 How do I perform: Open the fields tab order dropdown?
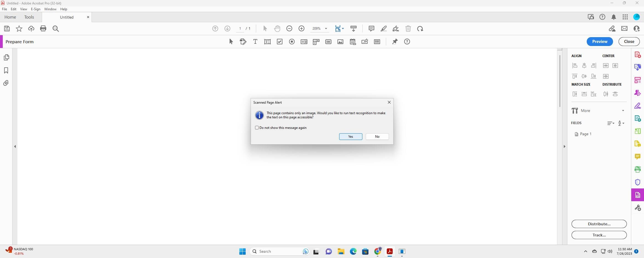pos(611,123)
